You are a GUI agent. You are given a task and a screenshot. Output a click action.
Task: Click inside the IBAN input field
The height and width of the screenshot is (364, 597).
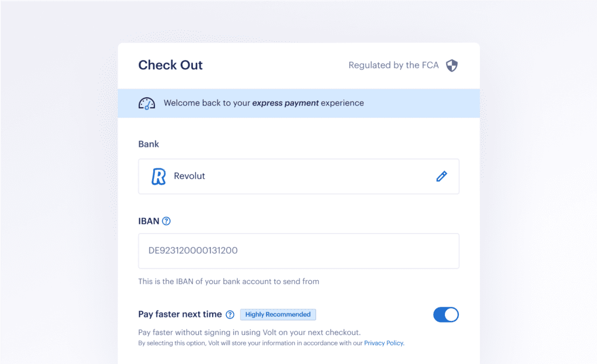click(298, 250)
